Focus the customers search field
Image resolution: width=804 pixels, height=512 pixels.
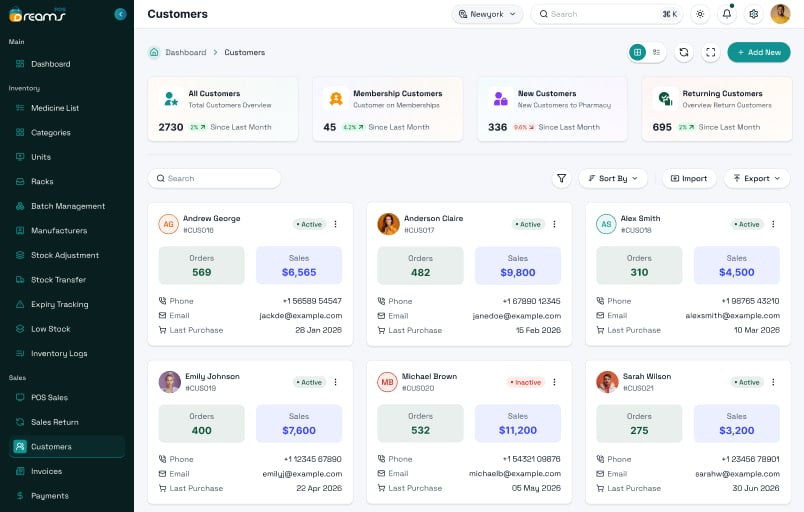tap(214, 178)
